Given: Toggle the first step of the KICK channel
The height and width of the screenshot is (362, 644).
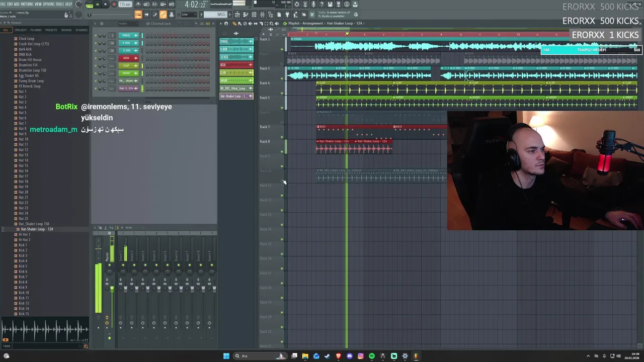Looking at the screenshot, I should click(x=147, y=58).
